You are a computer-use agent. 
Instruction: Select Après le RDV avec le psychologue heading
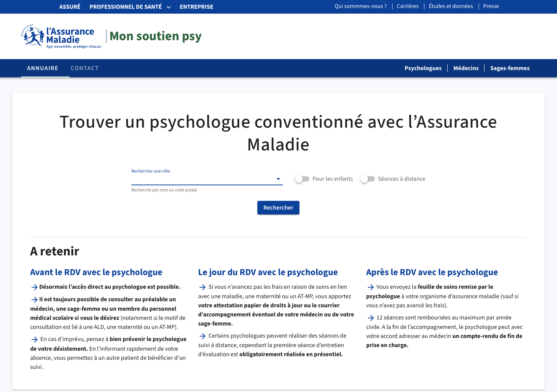432,272
